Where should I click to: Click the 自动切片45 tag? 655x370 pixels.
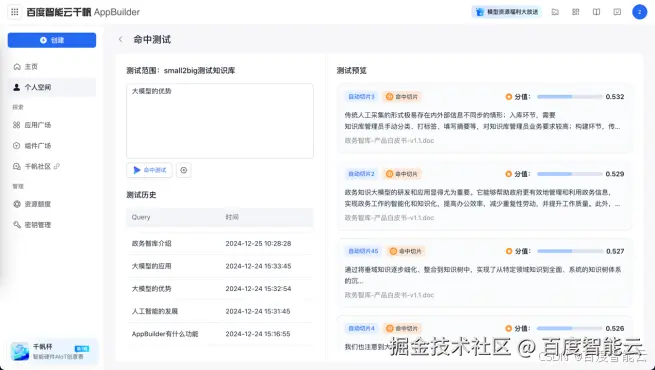tap(363, 251)
